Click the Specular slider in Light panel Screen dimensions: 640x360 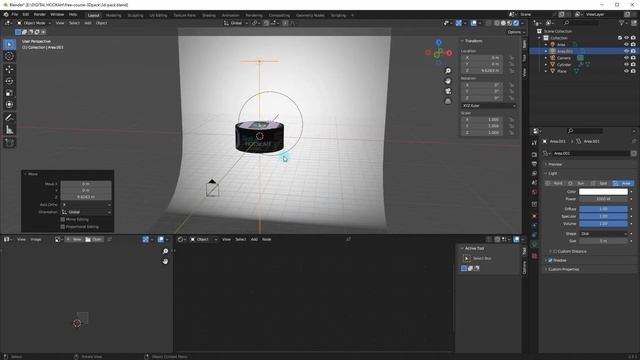[603, 216]
